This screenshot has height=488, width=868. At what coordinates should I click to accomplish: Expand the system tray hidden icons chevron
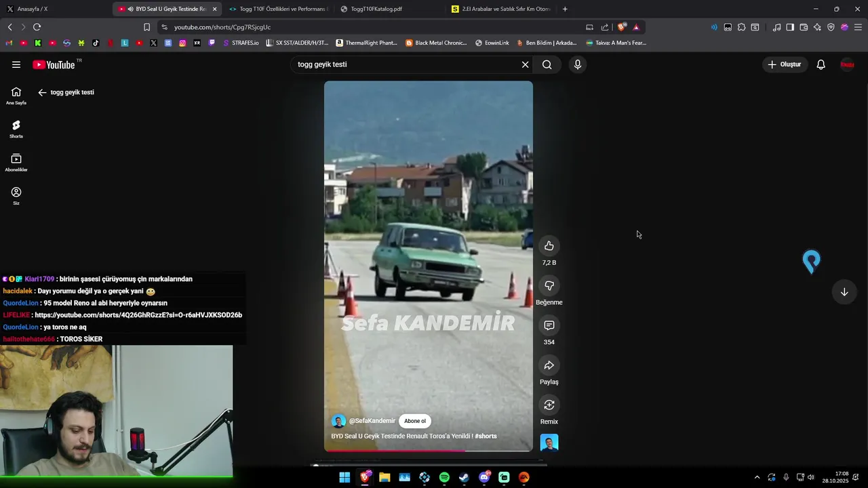tap(757, 477)
